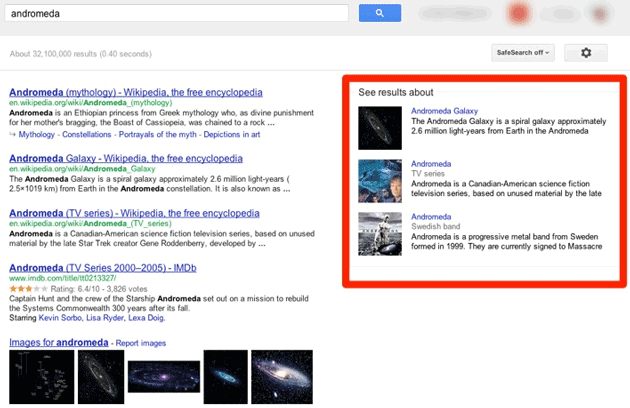This screenshot has height=408, width=630.
Task: Click the Mythology sitelink
Action: click(37, 135)
